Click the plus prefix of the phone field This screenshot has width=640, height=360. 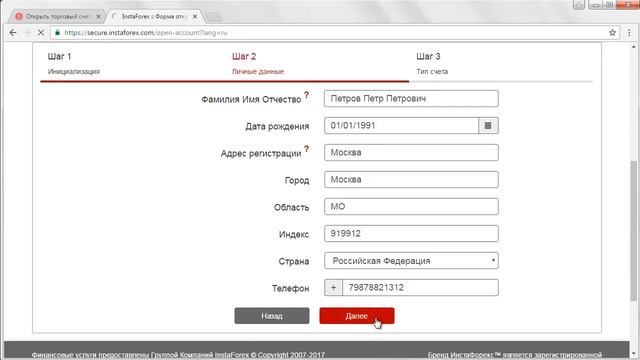(x=333, y=288)
